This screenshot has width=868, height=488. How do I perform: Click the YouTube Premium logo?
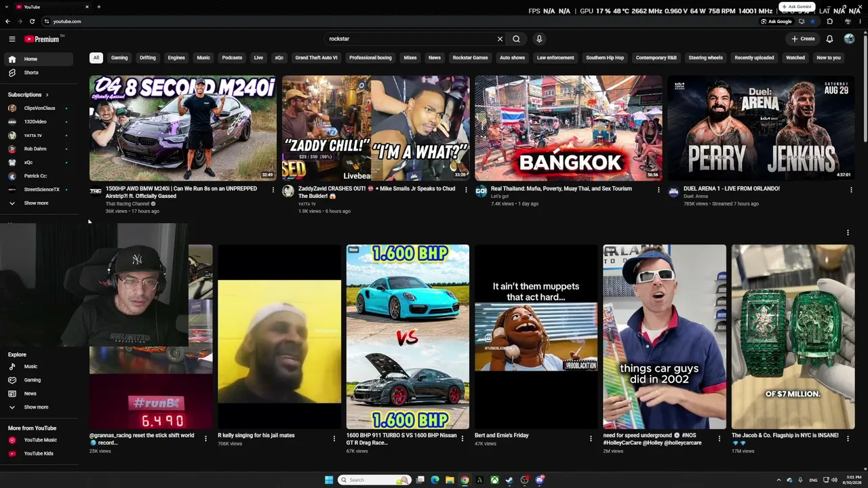43,39
